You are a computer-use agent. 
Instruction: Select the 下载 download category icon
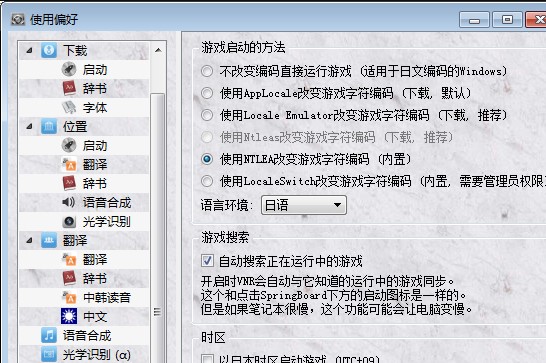click(x=49, y=51)
